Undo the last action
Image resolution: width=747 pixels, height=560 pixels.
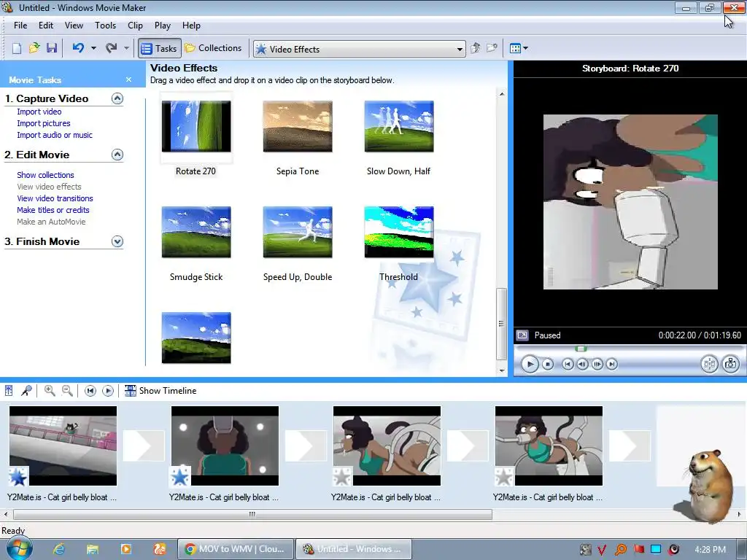point(79,48)
